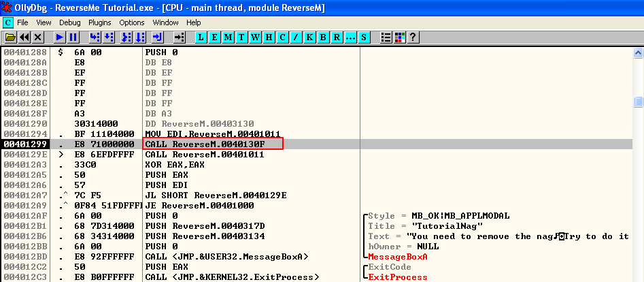This screenshot has height=282, width=644.
Task: Show Patches with the slash button
Action: (x=296, y=37)
